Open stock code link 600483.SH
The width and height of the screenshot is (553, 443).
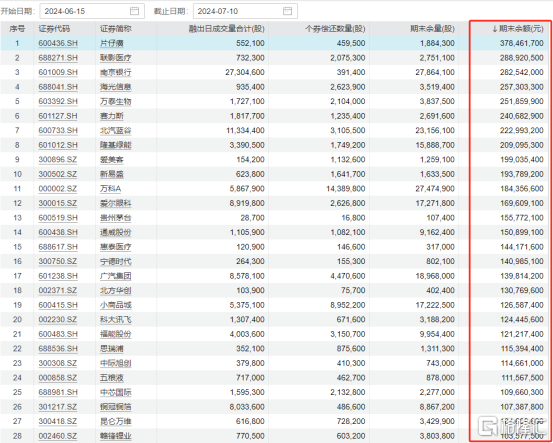(x=58, y=334)
